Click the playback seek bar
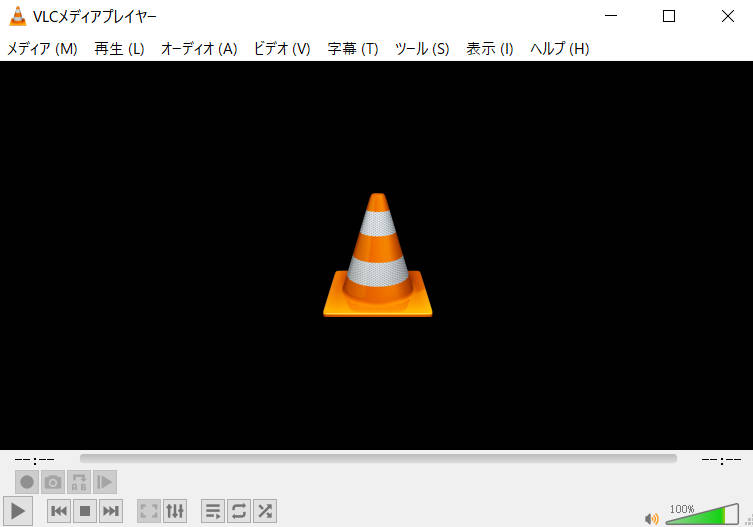This screenshot has width=753, height=527. (378, 458)
